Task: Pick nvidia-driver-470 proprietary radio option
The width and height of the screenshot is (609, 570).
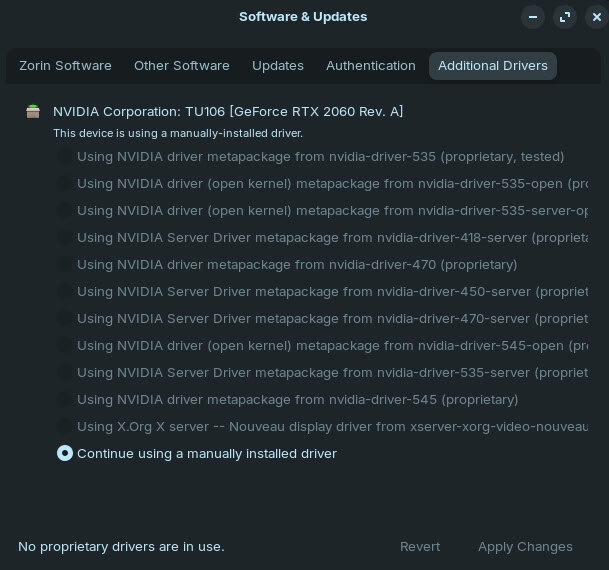Action: 65,264
